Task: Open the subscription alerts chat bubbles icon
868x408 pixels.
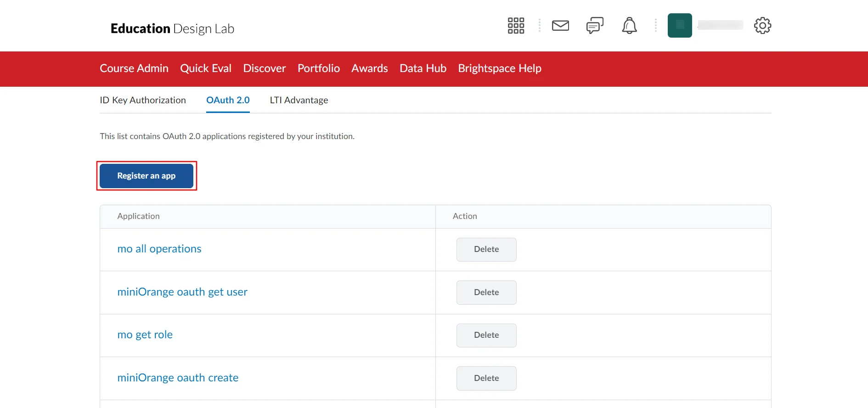Action: click(595, 26)
